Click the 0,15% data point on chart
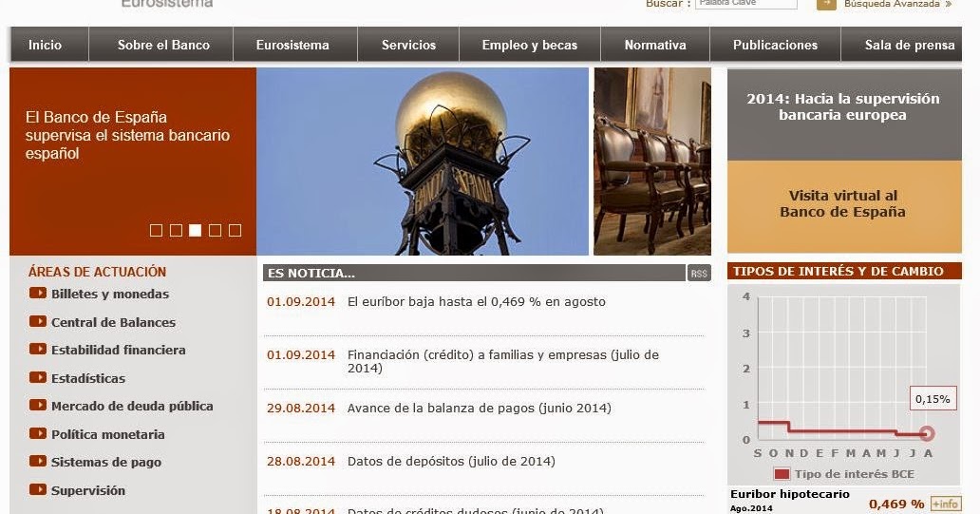The width and height of the screenshot is (980, 514). [x=927, y=433]
